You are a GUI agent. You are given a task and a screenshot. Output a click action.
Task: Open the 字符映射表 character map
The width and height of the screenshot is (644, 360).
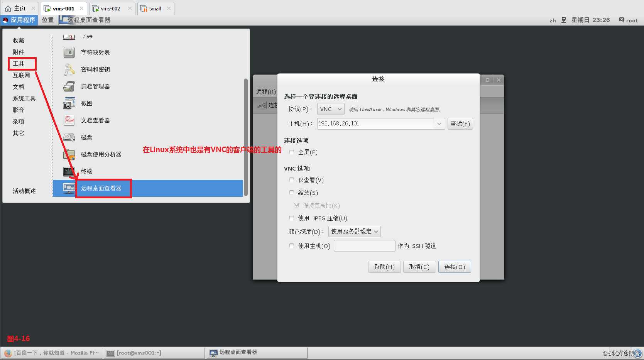click(x=95, y=52)
